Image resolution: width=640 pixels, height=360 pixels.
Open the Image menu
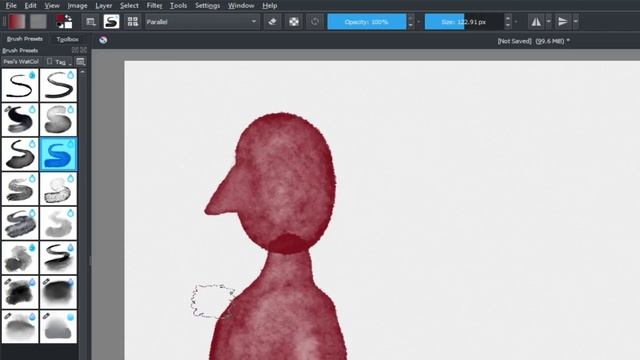point(77,5)
